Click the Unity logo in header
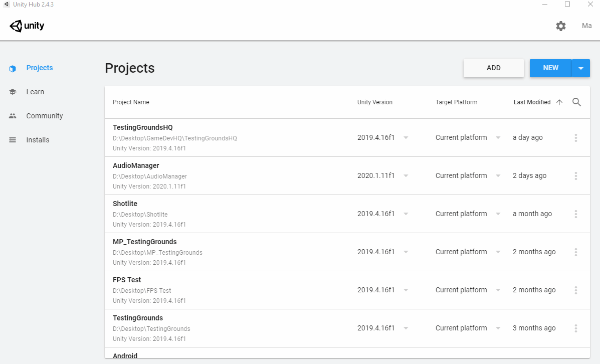 27,26
